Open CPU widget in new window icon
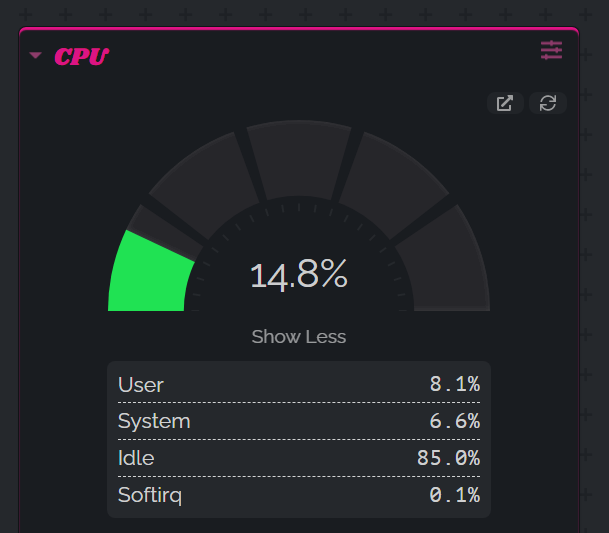This screenshot has height=533, width=609. point(505,103)
